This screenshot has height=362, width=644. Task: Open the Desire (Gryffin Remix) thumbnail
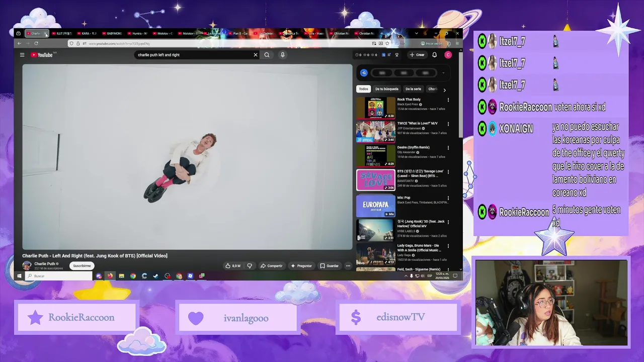point(376,156)
